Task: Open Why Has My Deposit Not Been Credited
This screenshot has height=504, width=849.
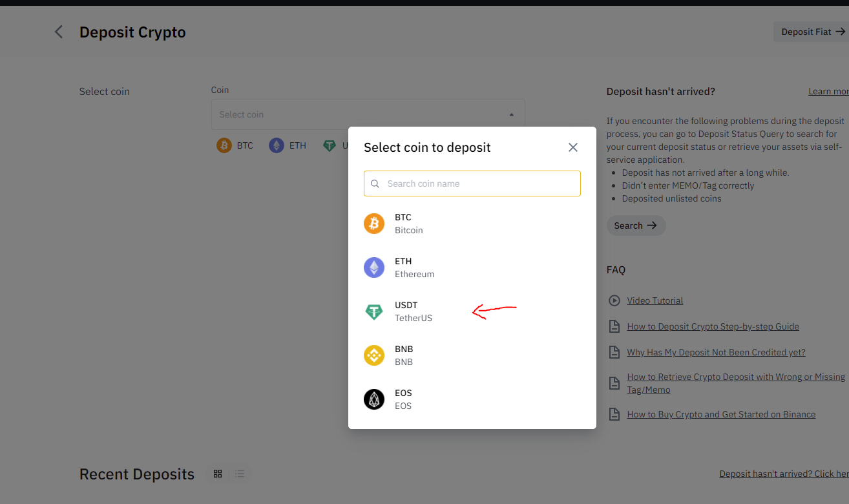Action: click(x=717, y=352)
